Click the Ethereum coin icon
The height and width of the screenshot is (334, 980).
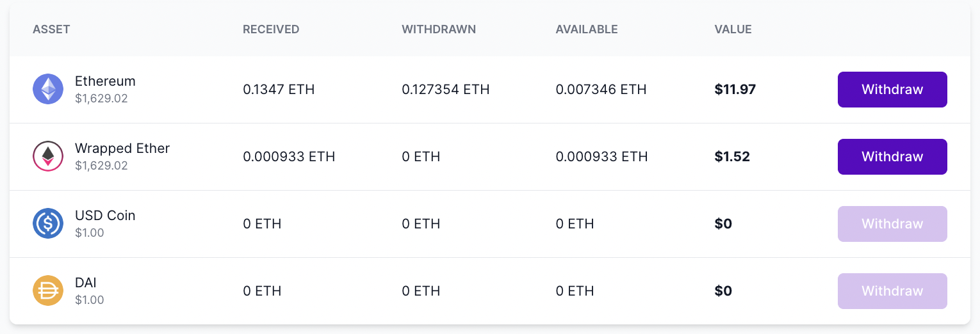pos(48,90)
